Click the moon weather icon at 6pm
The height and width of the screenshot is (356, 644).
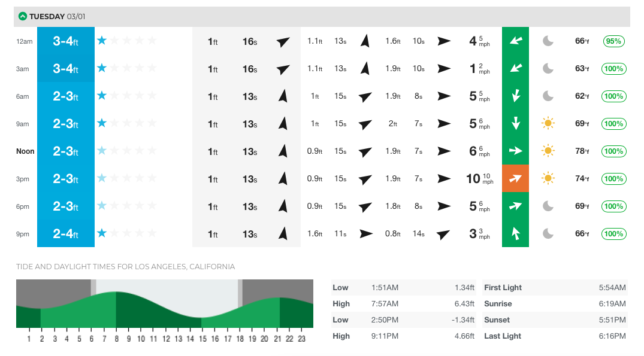point(548,206)
